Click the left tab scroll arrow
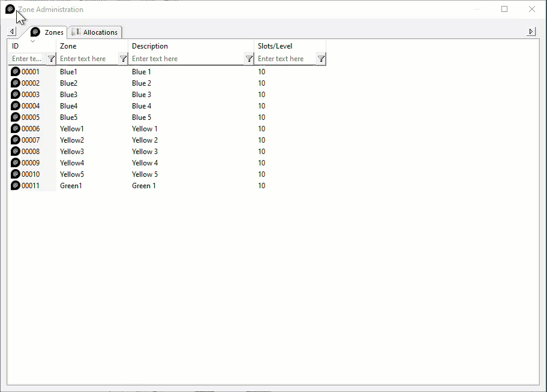Viewport: 547px width, 392px height. (x=12, y=32)
